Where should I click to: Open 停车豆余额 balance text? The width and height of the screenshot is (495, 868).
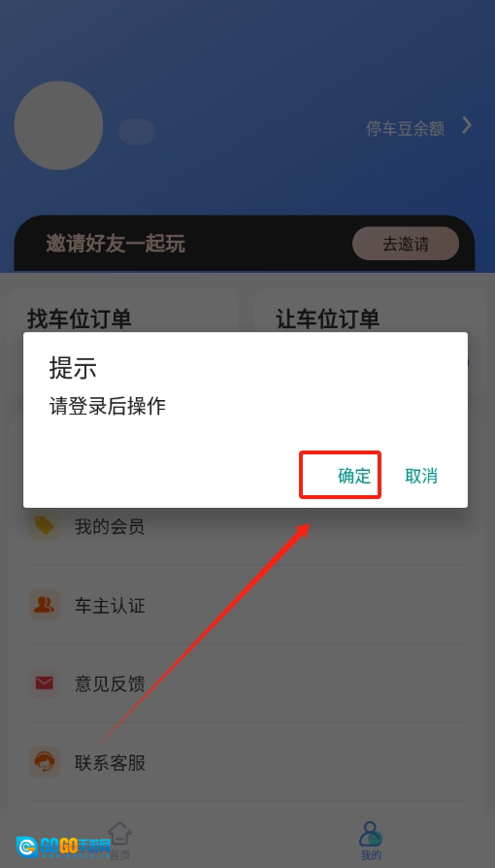[406, 128]
